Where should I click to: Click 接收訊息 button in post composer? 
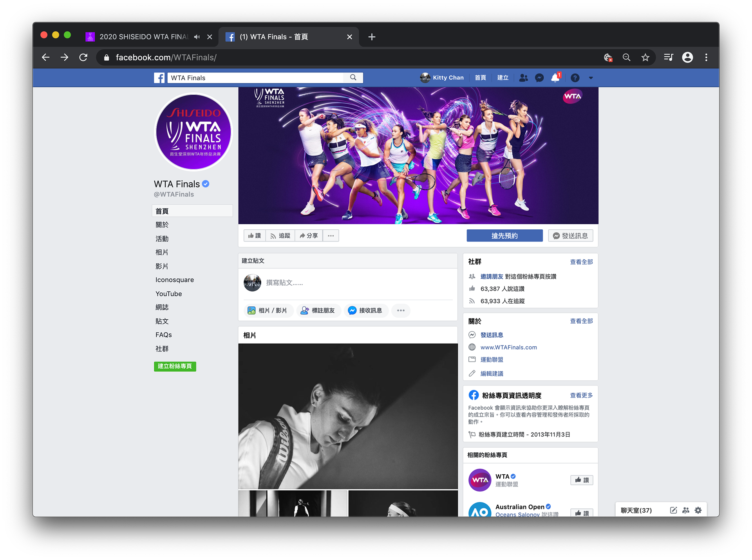(366, 310)
